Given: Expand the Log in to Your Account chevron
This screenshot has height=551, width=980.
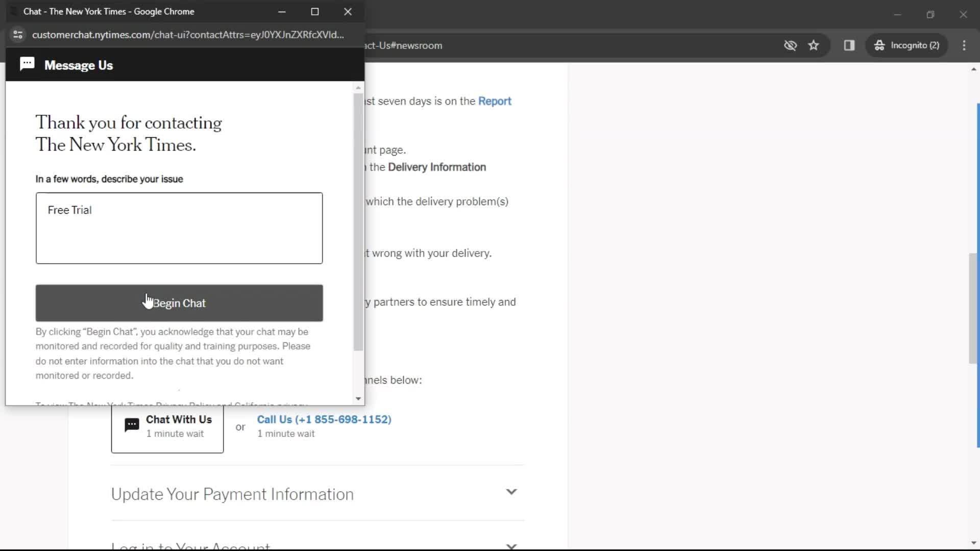Looking at the screenshot, I should (511, 546).
